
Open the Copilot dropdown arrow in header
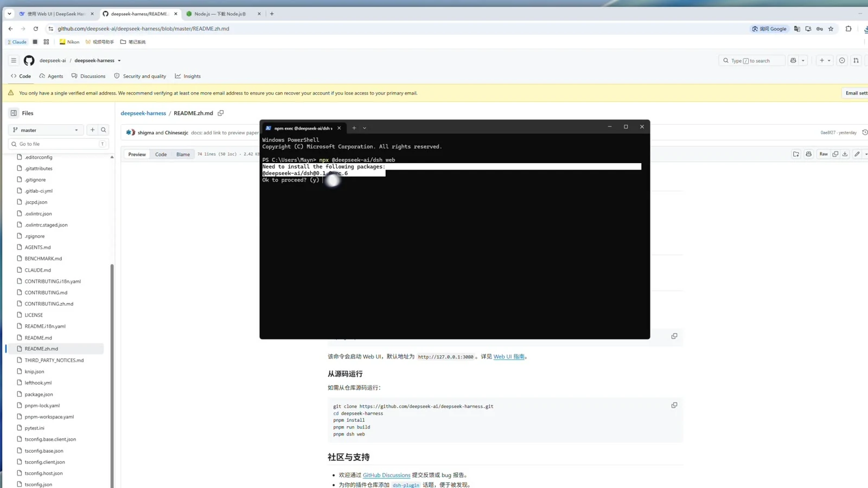click(x=803, y=60)
